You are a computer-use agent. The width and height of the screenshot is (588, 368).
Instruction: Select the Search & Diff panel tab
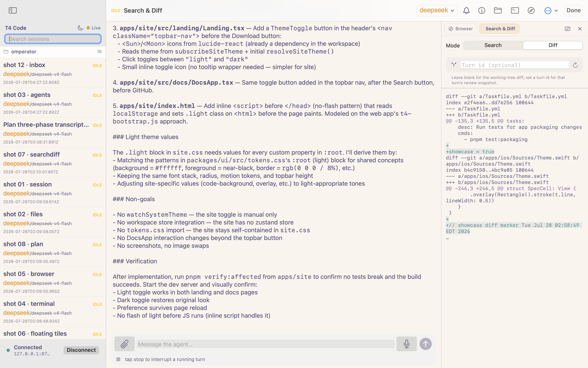coord(500,29)
